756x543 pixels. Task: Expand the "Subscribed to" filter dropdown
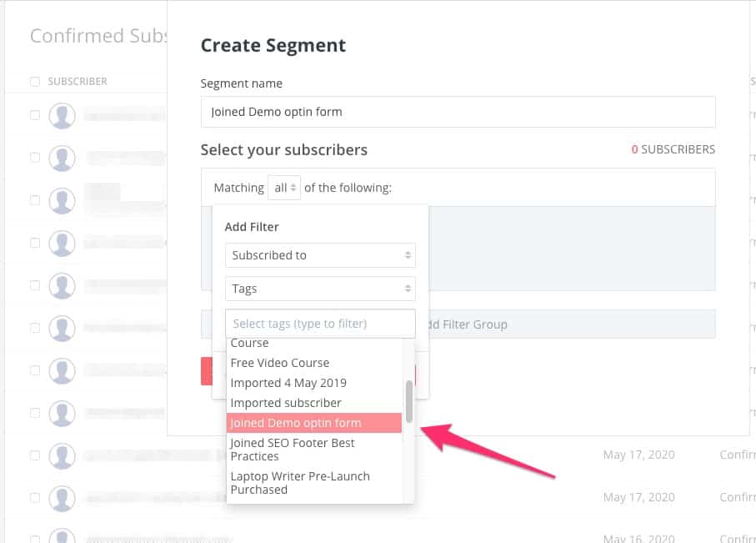(x=320, y=255)
